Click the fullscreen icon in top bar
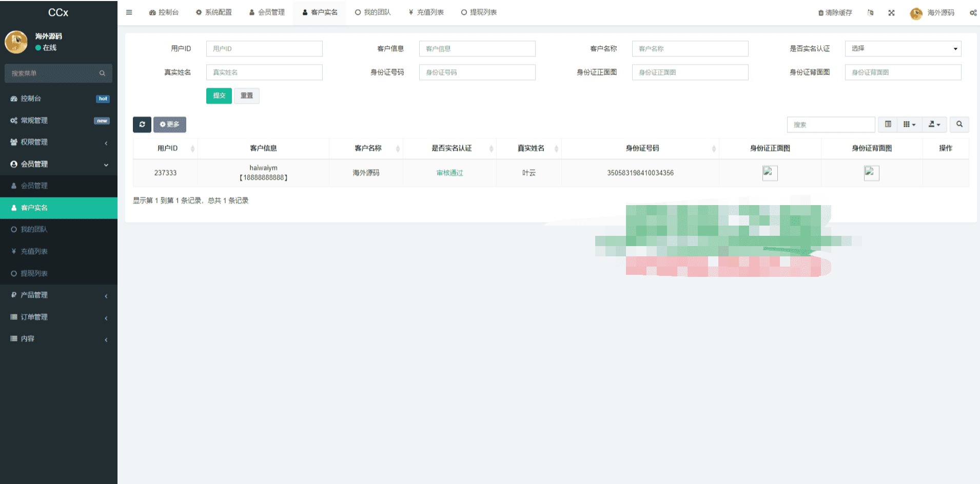Image resolution: width=980 pixels, height=484 pixels. pos(891,13)
